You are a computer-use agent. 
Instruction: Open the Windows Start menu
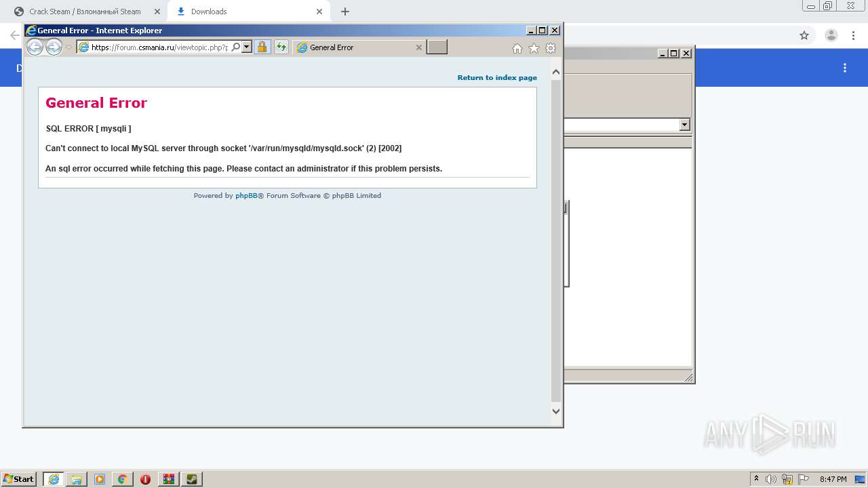tap(18, 479)
